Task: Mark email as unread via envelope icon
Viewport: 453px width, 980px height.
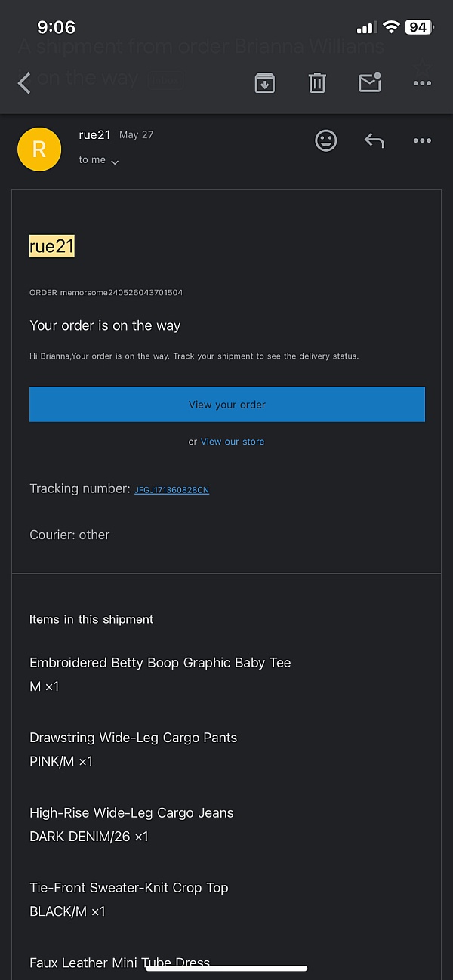Action: [370, 82]
